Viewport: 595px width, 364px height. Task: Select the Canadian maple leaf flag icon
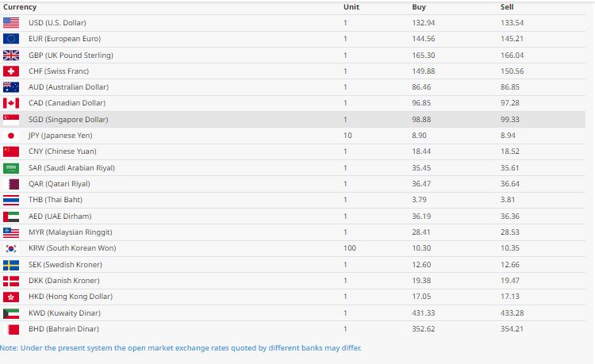click(x=11, y=103)
